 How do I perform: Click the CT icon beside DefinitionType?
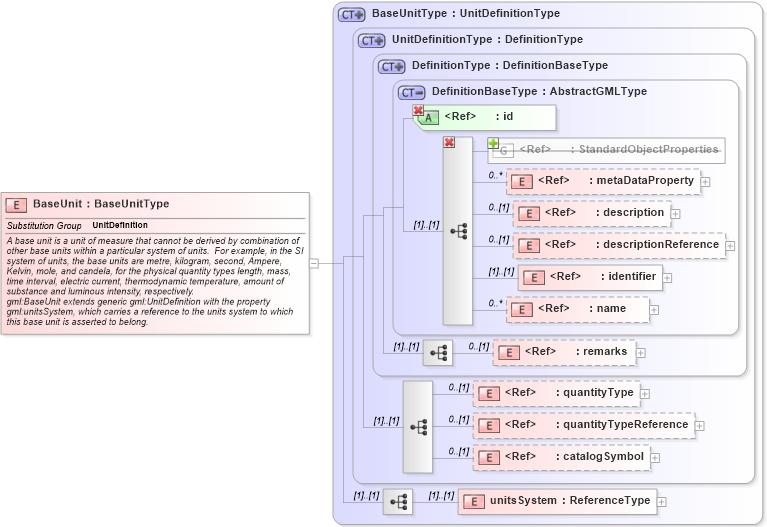coord(391,67)
